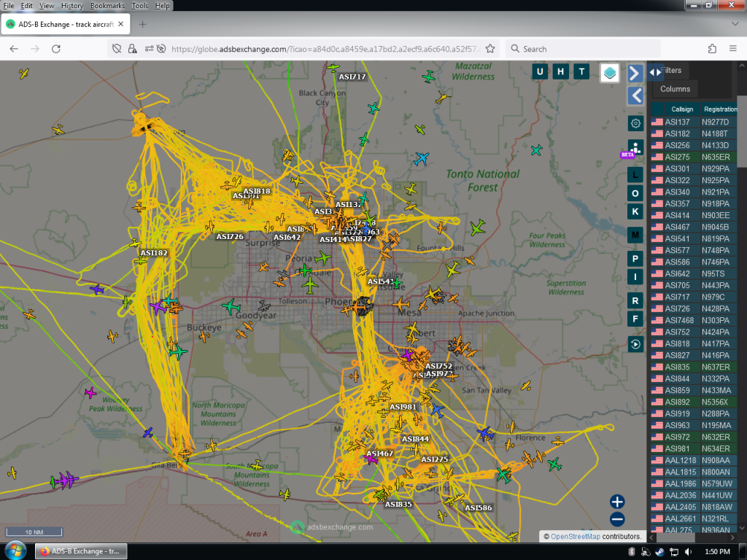Reload the current page

[55, 49]
